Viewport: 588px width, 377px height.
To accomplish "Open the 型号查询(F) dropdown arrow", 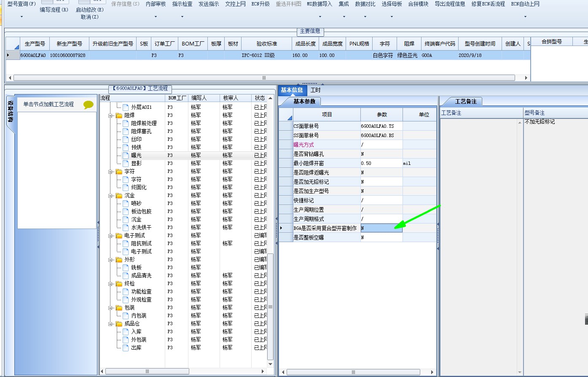I will 21,17.
